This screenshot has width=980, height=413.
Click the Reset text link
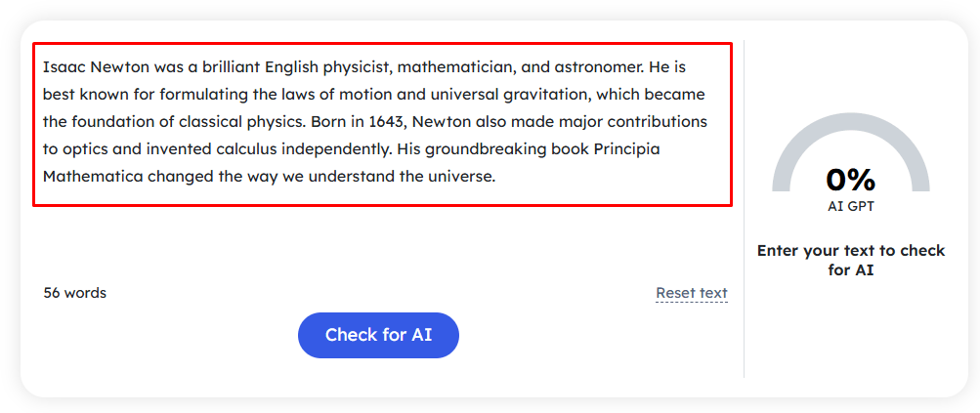[691, 293]
